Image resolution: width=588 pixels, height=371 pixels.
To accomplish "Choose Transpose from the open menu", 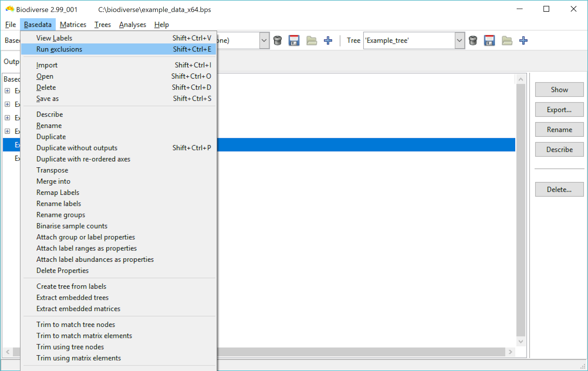I will pos(52,170).
